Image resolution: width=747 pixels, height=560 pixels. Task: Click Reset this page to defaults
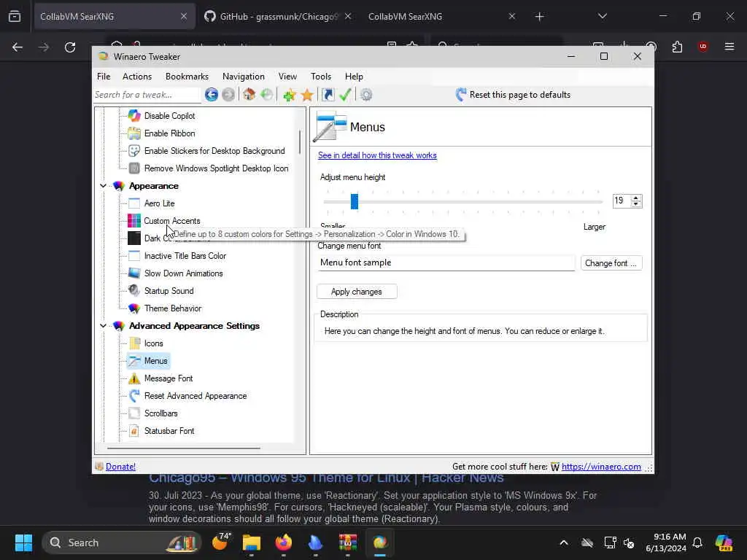pos(519,95)
